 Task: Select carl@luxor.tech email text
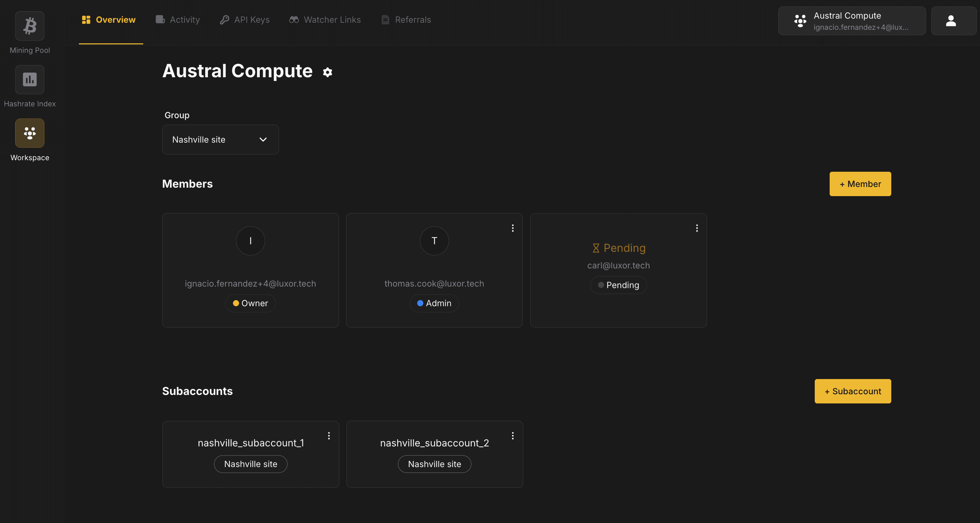tap(618, 265)
